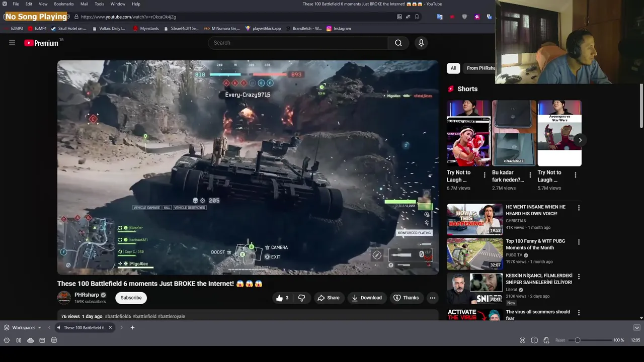This screenshot has width=644, height=362.
Task: Open the Mail menu
Action: [84, 4]
